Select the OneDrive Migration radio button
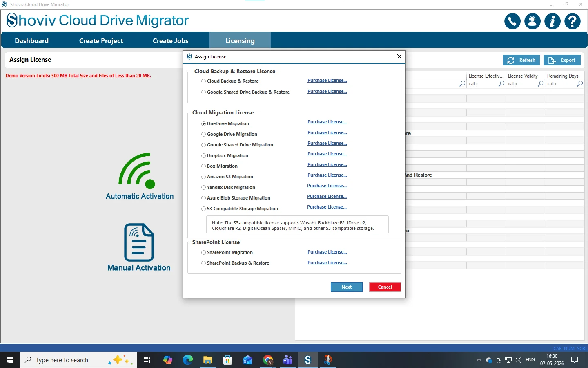 coord(203,123)
